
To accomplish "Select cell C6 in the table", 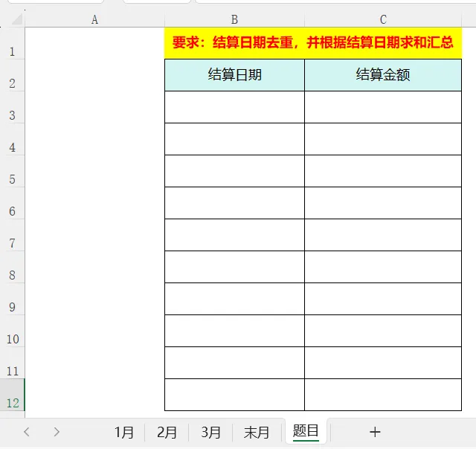I will pyautogui.click(x=383, y=203).
